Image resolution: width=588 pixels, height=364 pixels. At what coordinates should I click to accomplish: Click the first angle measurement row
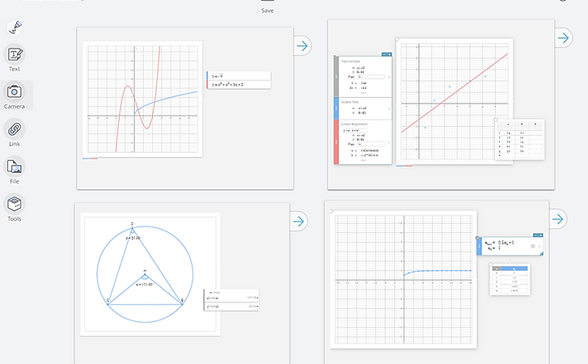click(232, 298)
